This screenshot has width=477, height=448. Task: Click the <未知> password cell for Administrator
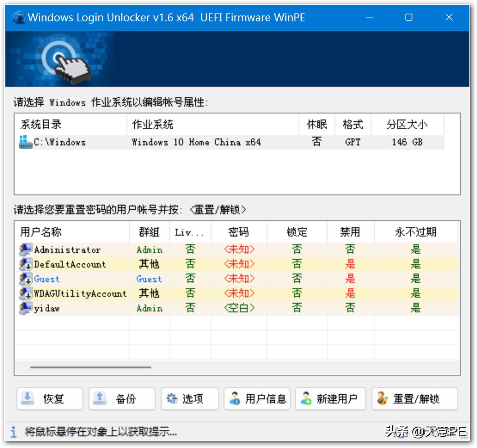pyautogui.click(x=239, y=249)
